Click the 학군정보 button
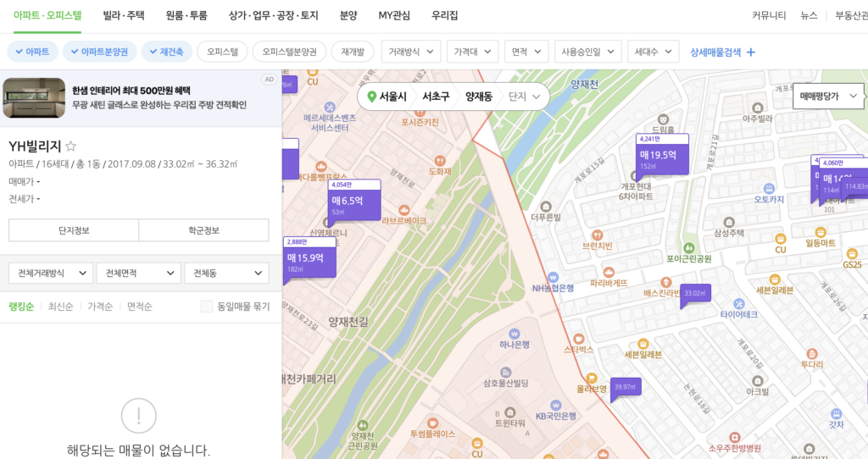Image resolution: width=868 pixels, height=459 pixels. point(203,230)
